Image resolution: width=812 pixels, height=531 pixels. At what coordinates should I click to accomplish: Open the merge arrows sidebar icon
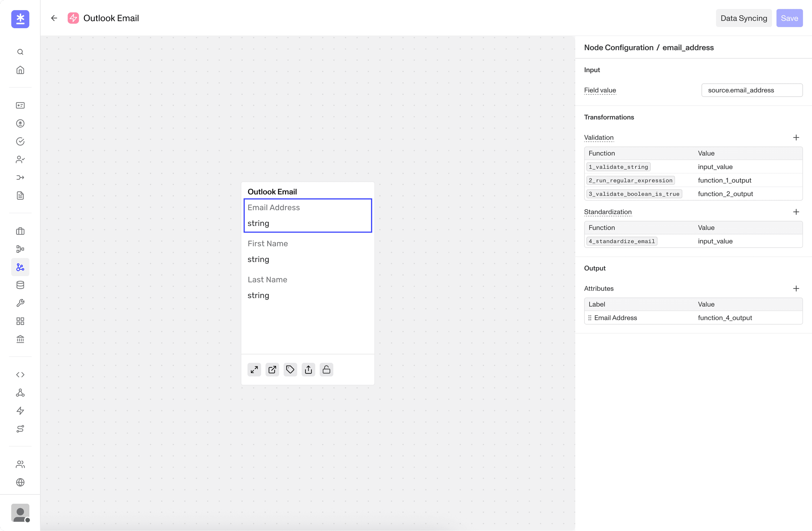point(20,177)
